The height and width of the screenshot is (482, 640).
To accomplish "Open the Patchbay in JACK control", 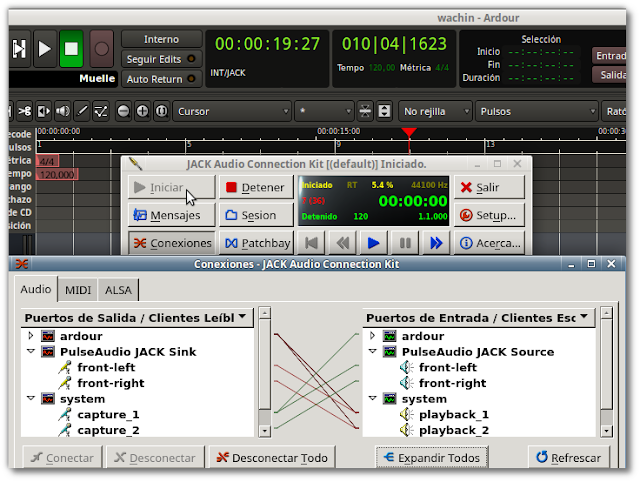I will point(256,243).
